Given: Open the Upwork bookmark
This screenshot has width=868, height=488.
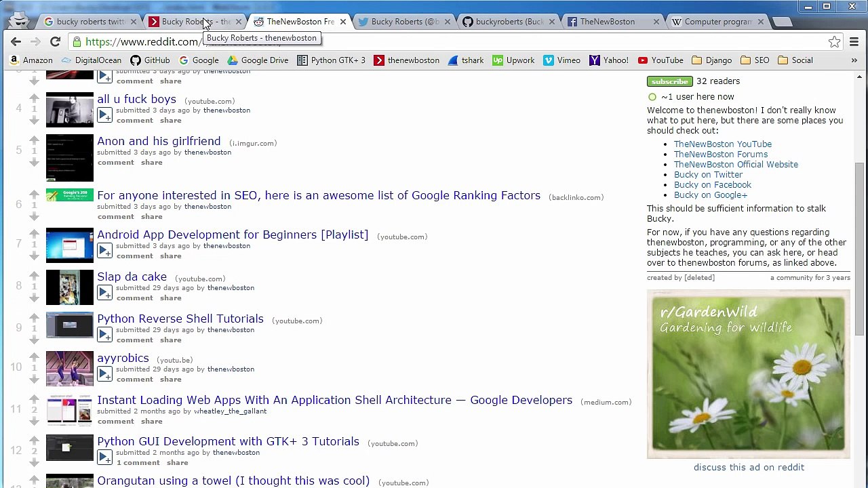Looking at the screenshot, I should pos(513,60).
